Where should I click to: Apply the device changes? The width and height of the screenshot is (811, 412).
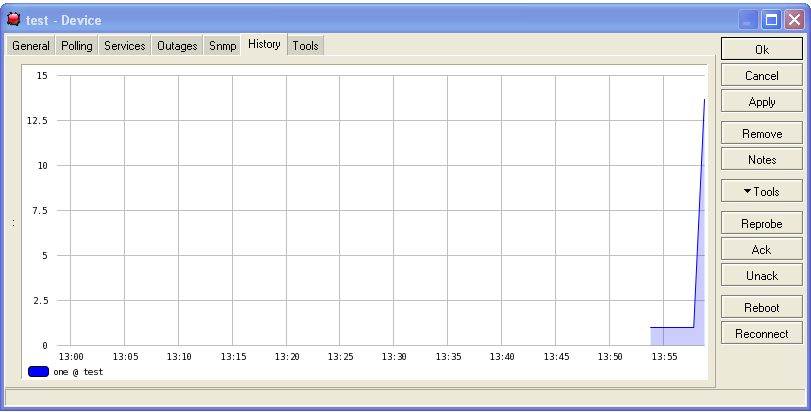(762, 102)
